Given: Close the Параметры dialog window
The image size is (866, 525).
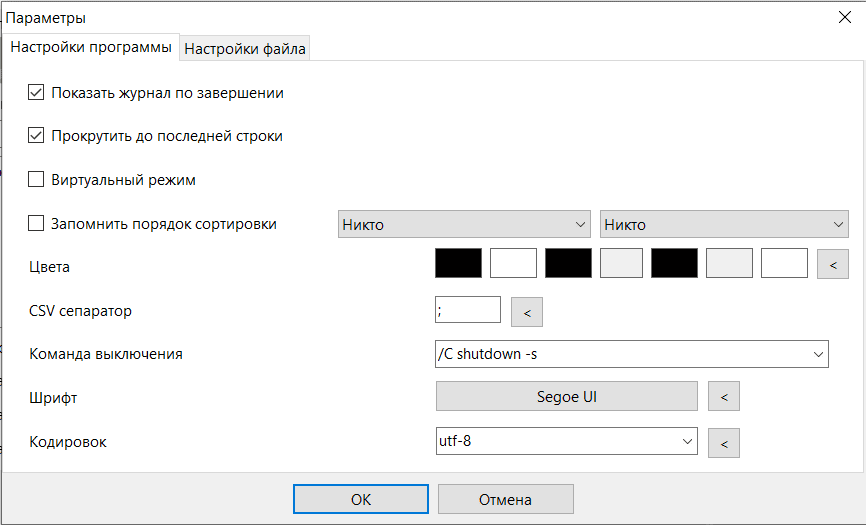Looking at the screenshot, I should point(843,16).
